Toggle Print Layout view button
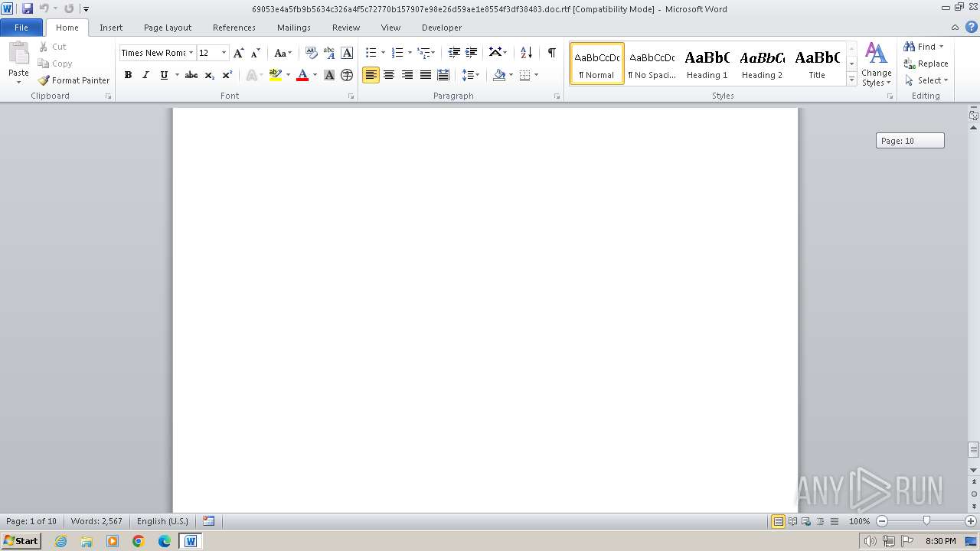Viewport: 980px width, 551px height. pyautogui.click(x=778, y=521)
